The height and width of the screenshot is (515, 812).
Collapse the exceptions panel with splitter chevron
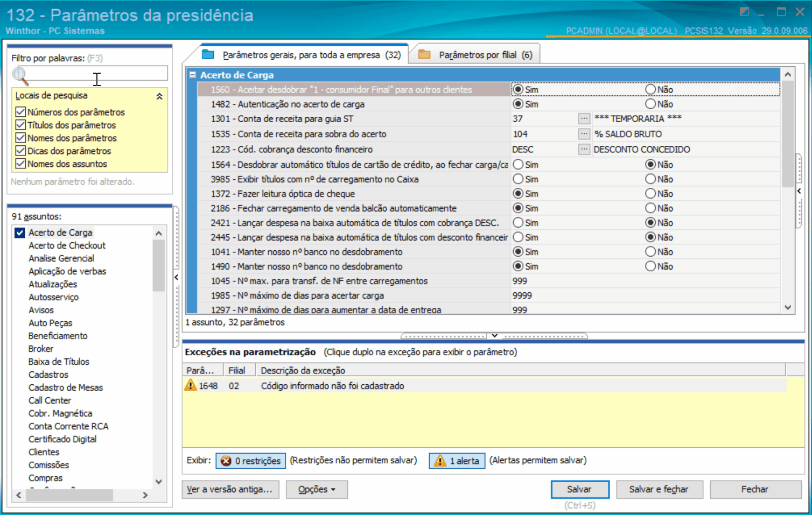click(494, 336)
